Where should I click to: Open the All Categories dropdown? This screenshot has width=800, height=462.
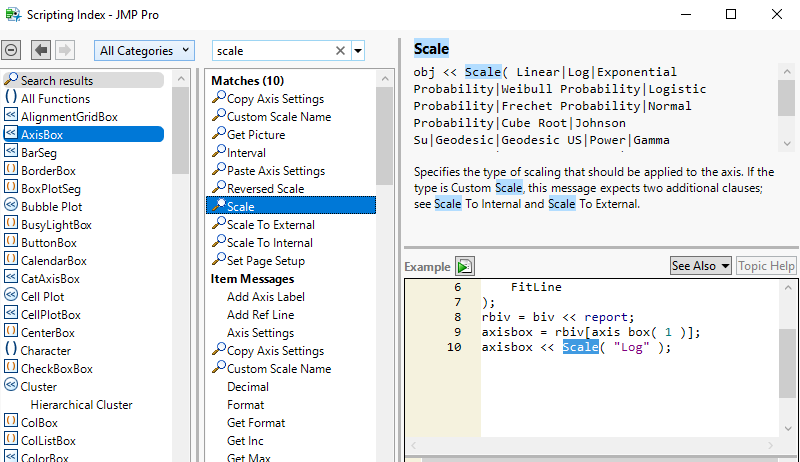click(x=144, y=50)
